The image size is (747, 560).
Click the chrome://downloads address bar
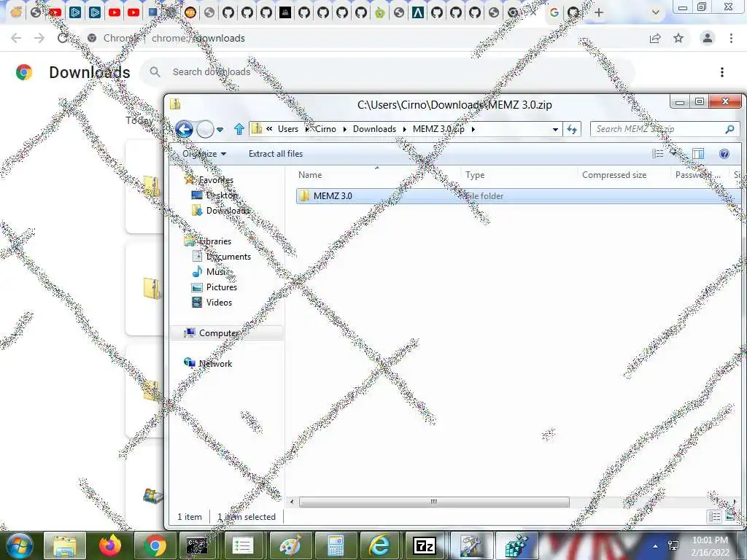click(x=362, y=38)
